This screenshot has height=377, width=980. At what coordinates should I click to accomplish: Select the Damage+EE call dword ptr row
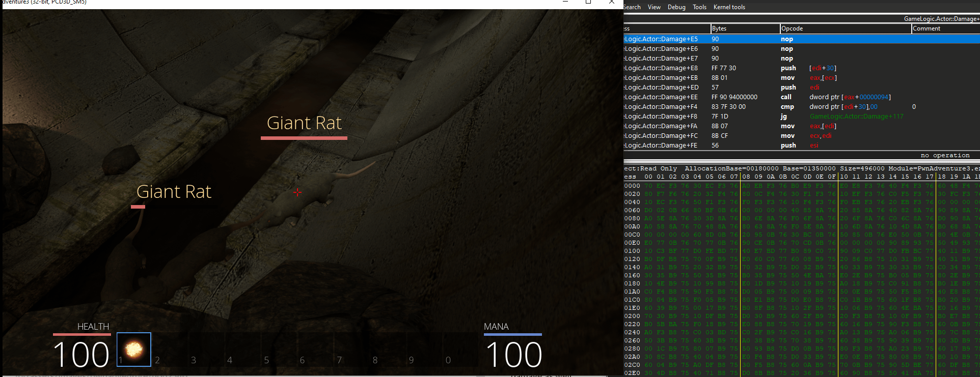(x=802, y=97)
